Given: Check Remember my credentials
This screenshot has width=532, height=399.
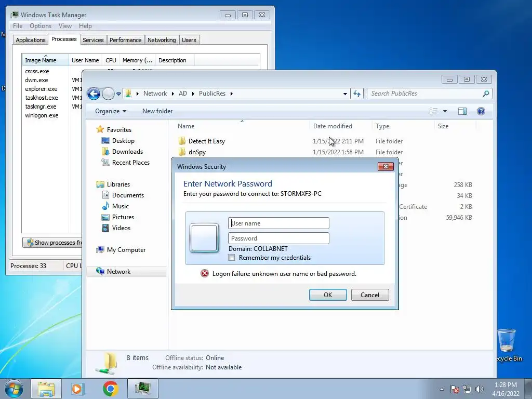Looking at the screenshot, I should [x=232, y=258].
